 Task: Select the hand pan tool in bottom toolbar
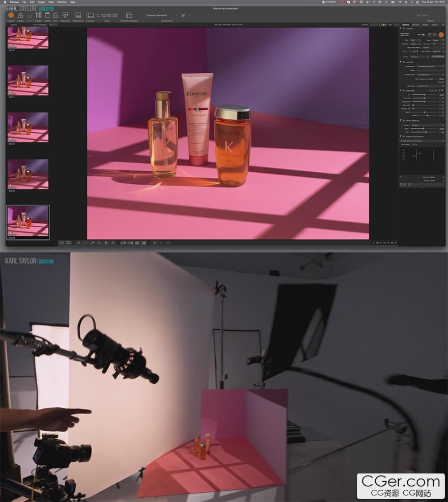click(x=106, y=243)
